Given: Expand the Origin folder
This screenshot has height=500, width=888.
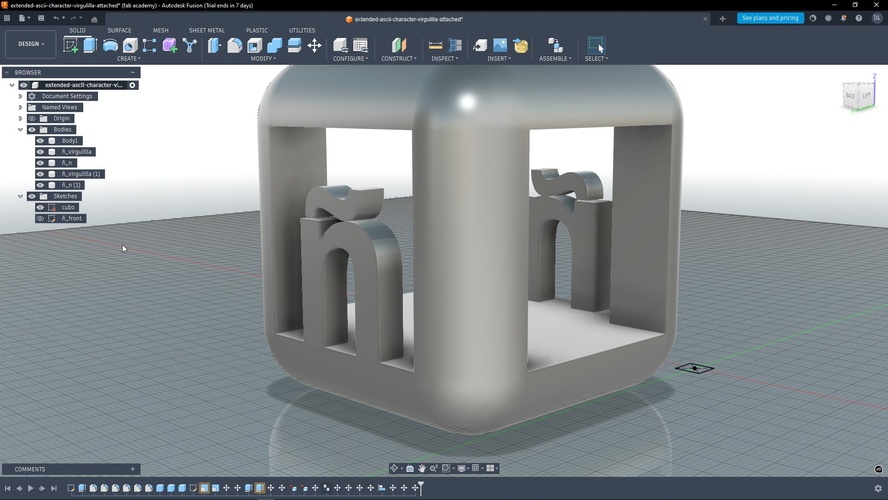Looking at the screenshot, I should coord(20,118).
